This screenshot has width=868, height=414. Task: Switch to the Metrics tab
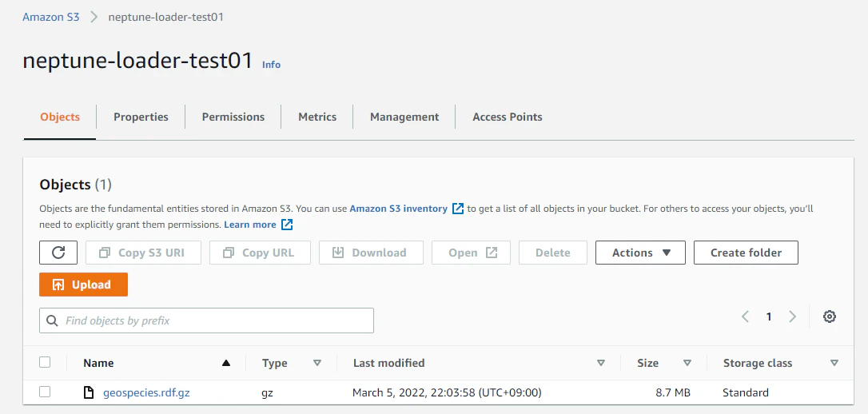[x=317, y=117]
